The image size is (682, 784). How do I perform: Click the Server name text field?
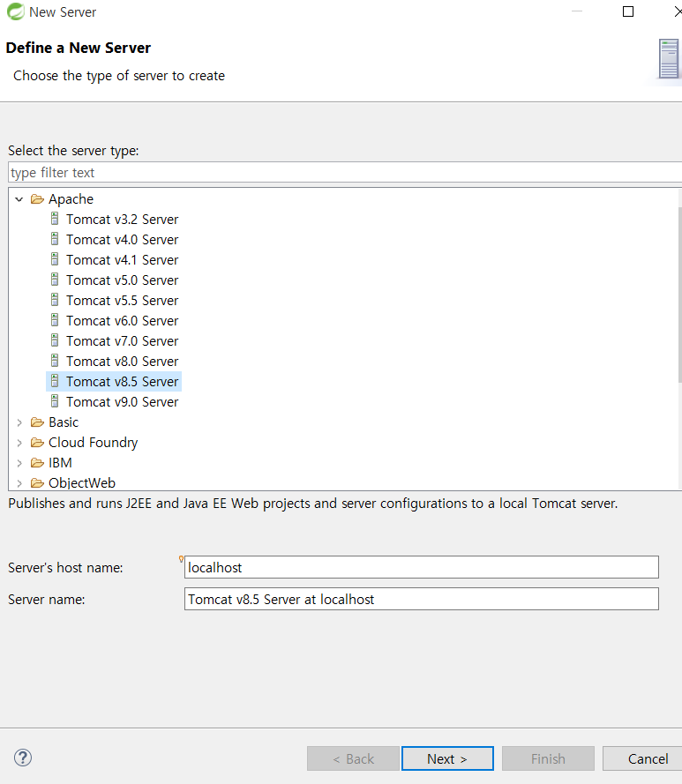coord(422,599)
